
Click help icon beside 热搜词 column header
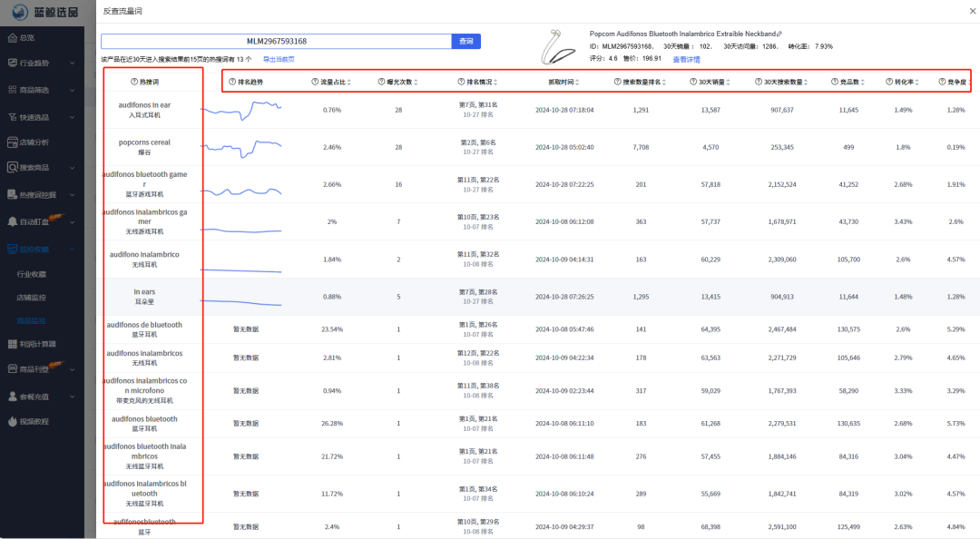(133, 82)
